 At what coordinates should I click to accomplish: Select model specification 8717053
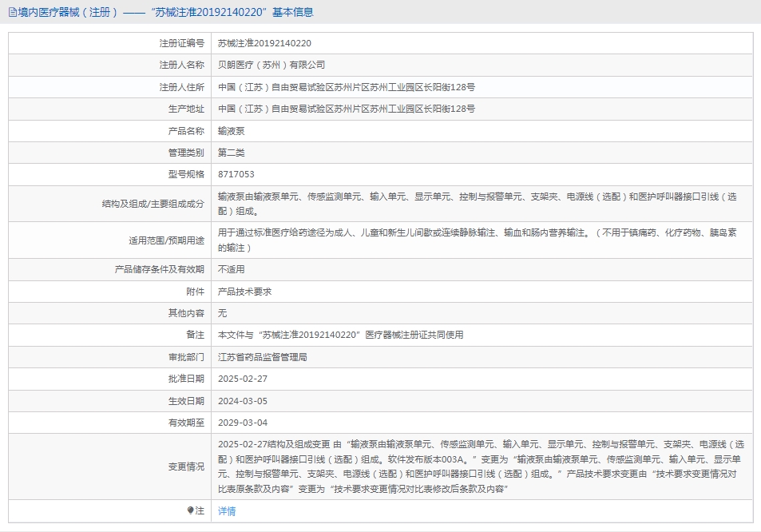click(x=236, y=174)
